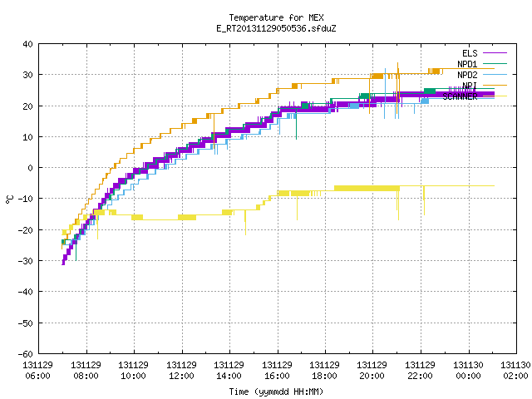Click the x-axis tick label 131129 16:00
Viewport: 532px width, 399px height.
coord(277,371)
